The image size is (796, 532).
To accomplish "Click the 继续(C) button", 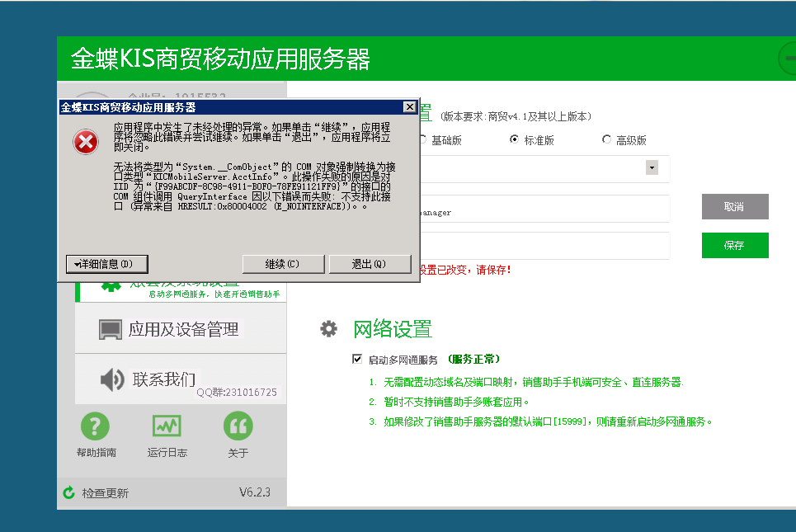I will click(283, 264).
